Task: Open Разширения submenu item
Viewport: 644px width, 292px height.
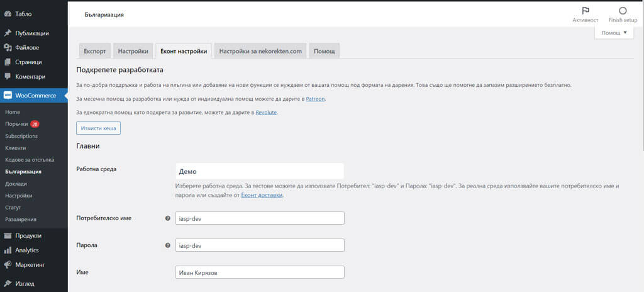Action: coord(21,219)
